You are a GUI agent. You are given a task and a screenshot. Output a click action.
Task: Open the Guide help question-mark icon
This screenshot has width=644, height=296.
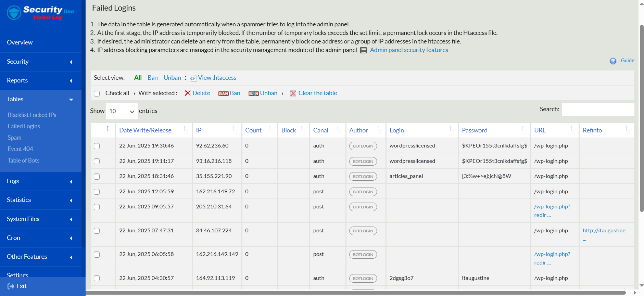click(x=613, y=61)
